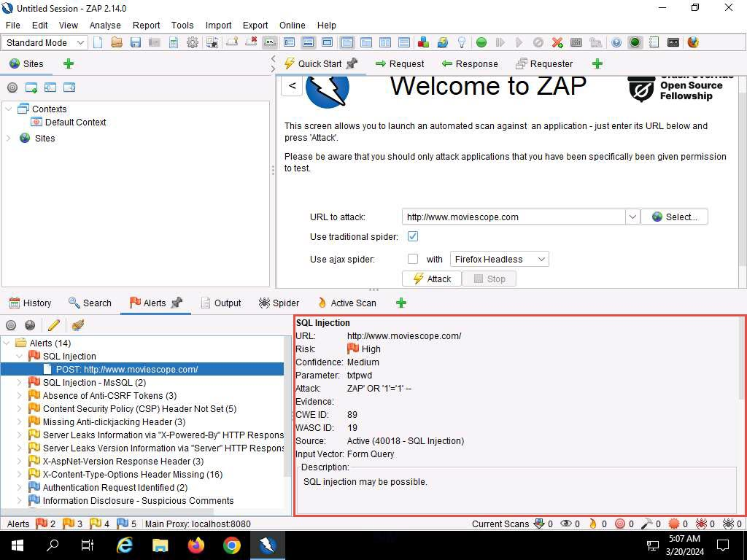Open the Standard Mode dropdown
Screen dimensions: 747x560
pyautogui.click(x=45, y=42)
